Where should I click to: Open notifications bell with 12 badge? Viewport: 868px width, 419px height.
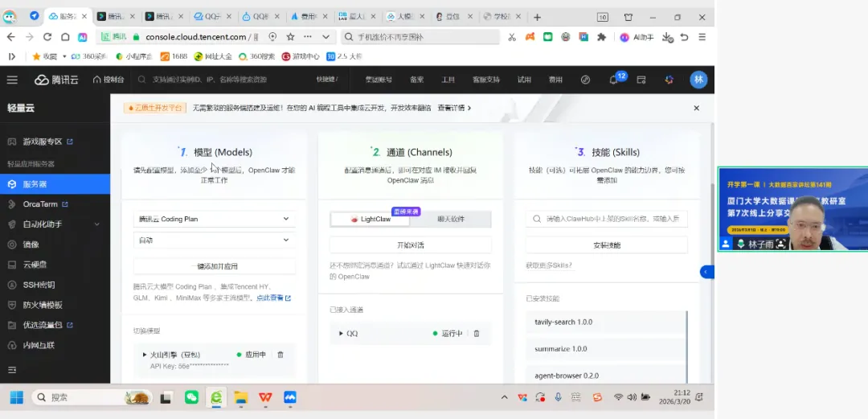click(x=614, y=80)
